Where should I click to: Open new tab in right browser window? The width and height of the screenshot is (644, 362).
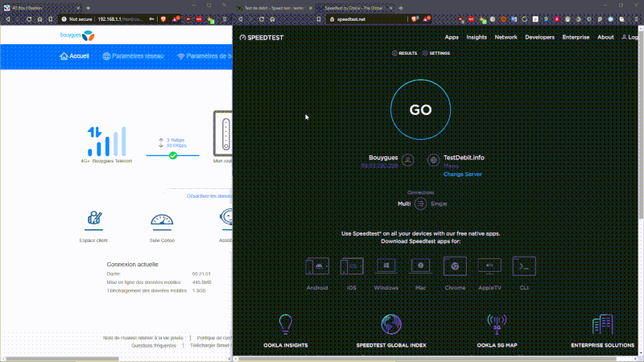(x=401, y=8)
